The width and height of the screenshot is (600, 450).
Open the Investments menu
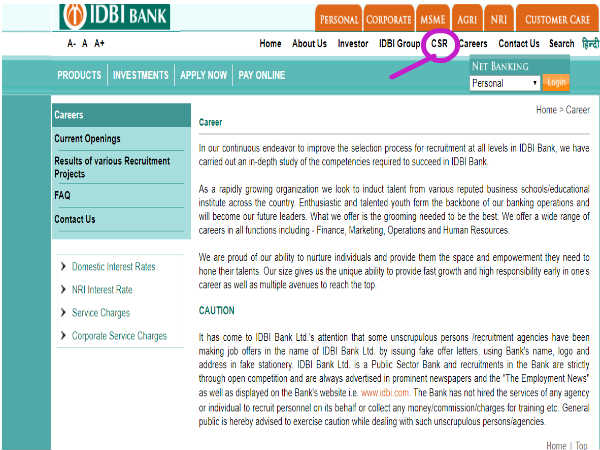click(140, 75)
